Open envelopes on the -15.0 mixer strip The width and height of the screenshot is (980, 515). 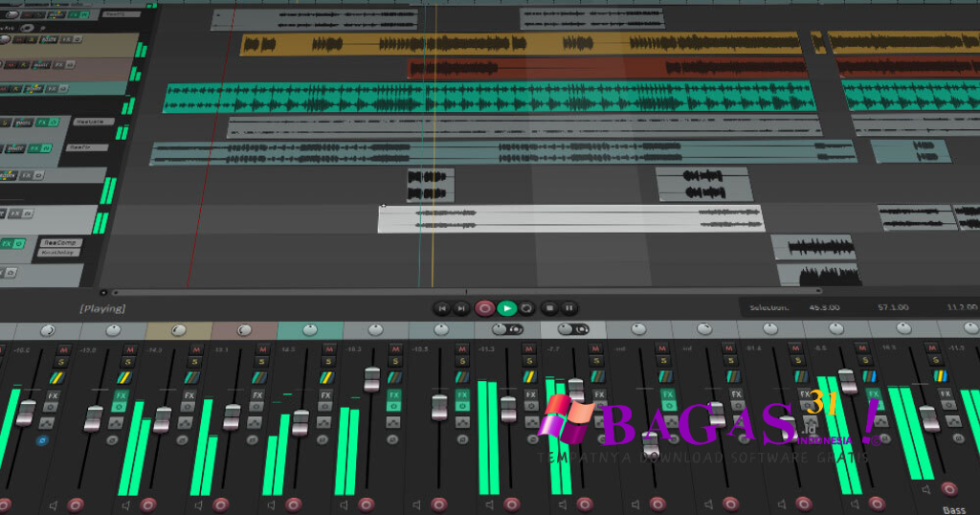pyautogui.click(x=116, y=423)
